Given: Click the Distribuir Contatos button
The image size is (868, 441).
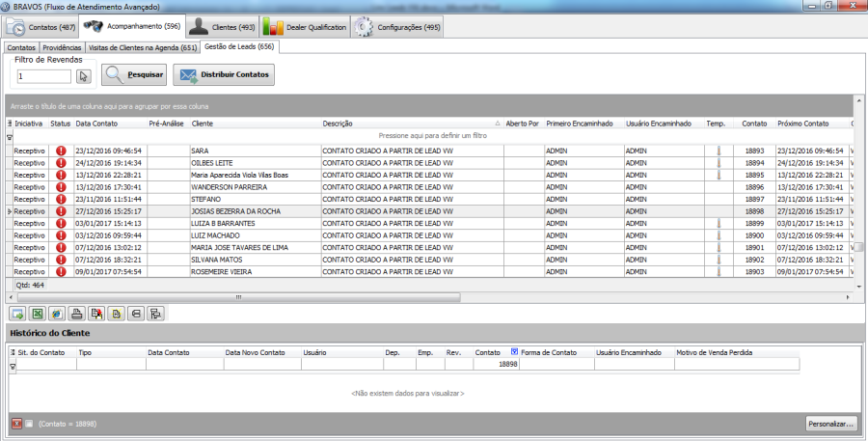Looking at the screenshot, I should coord(224,74).
